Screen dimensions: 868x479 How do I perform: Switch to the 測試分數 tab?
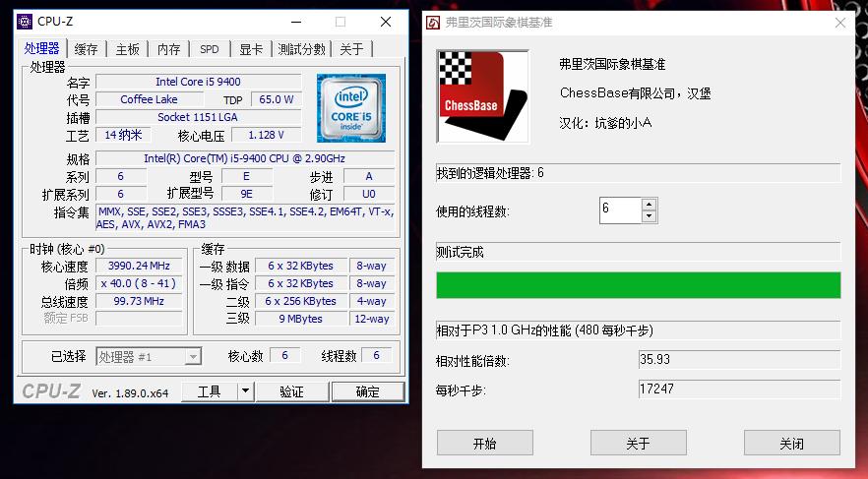(302, 49)
